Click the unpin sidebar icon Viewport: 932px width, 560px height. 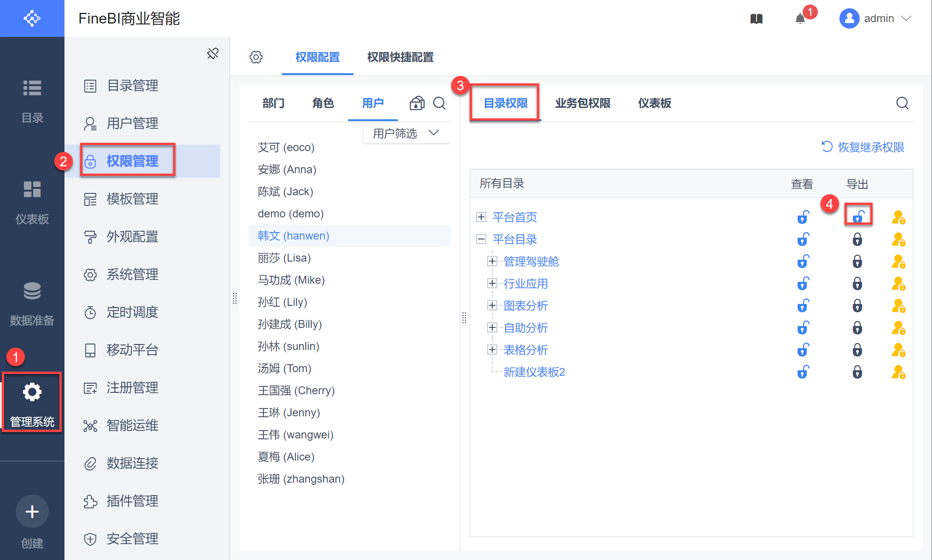coord(213,53)
